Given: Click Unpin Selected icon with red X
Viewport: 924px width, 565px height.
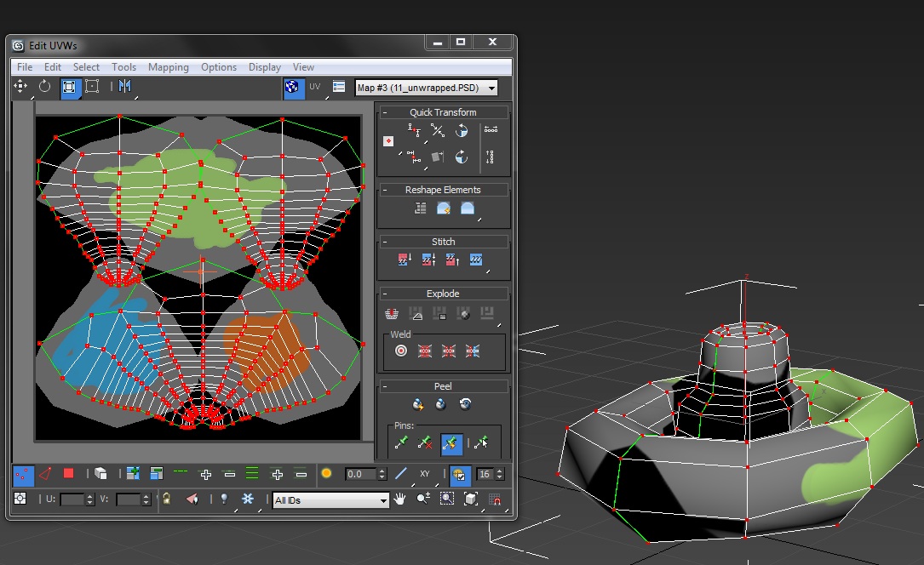Looking at the screenshot, I should (x=425, y=442).
